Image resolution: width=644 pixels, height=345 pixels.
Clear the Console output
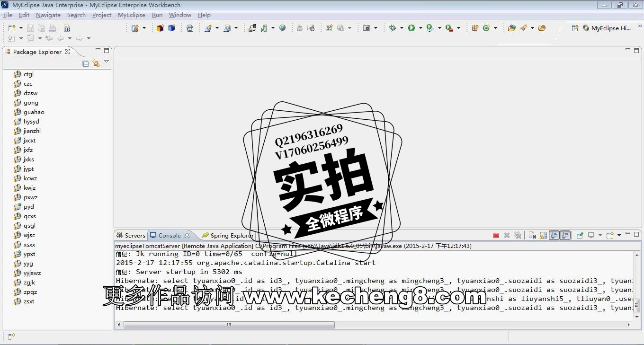tap(532, 235)
